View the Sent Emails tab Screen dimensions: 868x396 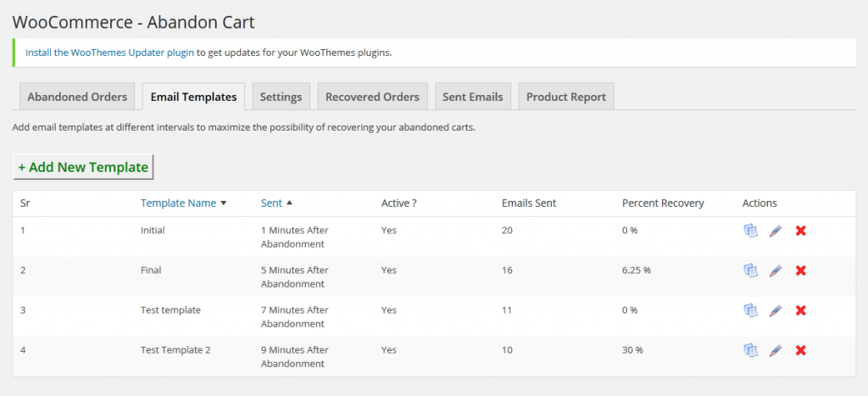tap(473, 97)
